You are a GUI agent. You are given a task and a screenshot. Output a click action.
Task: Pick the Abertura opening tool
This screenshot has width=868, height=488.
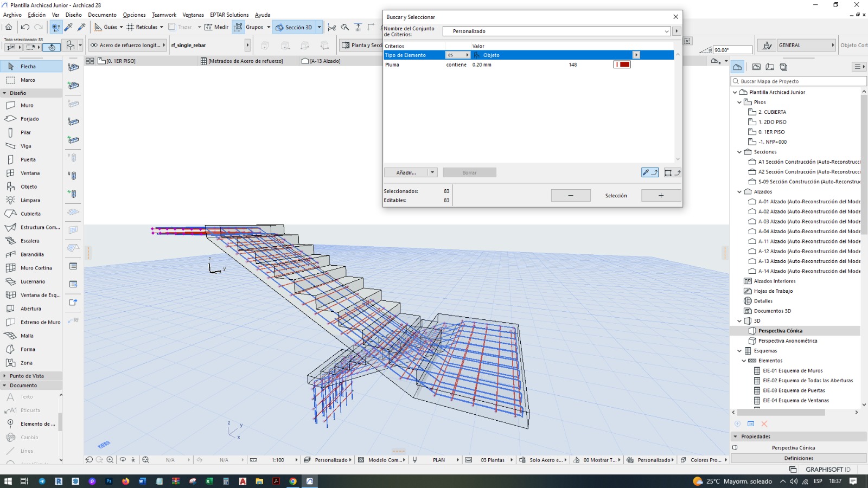click(x=31, y=309)
